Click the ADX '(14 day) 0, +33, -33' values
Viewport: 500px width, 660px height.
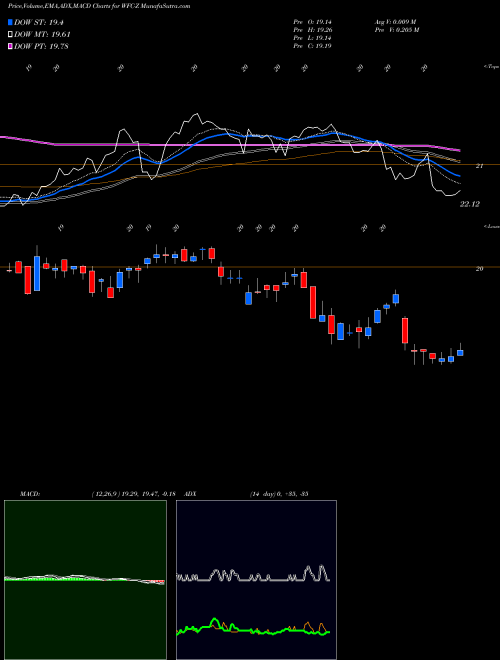(279, 494)
